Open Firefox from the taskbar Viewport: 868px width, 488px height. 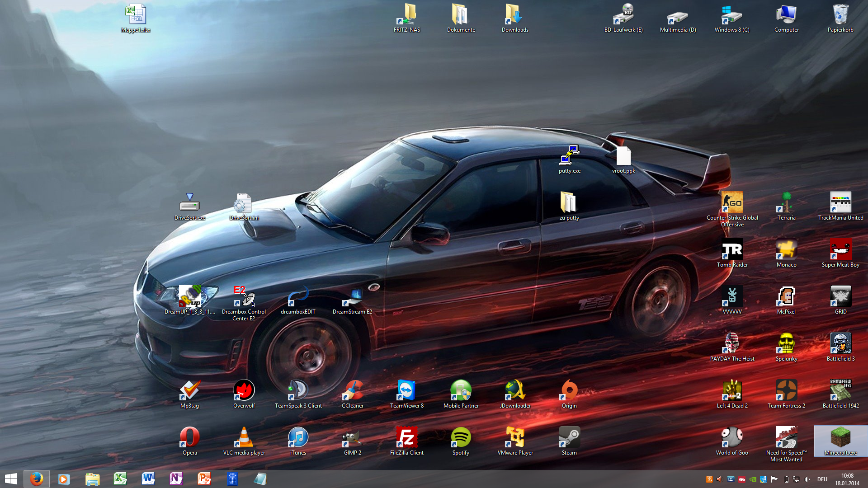point(36,479)
